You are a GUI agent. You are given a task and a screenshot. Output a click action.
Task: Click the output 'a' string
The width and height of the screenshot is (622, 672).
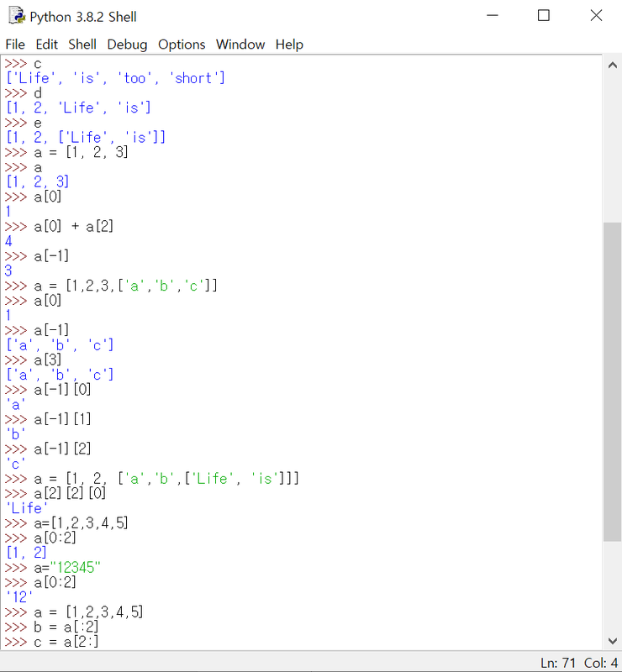[x=16, y=405]
